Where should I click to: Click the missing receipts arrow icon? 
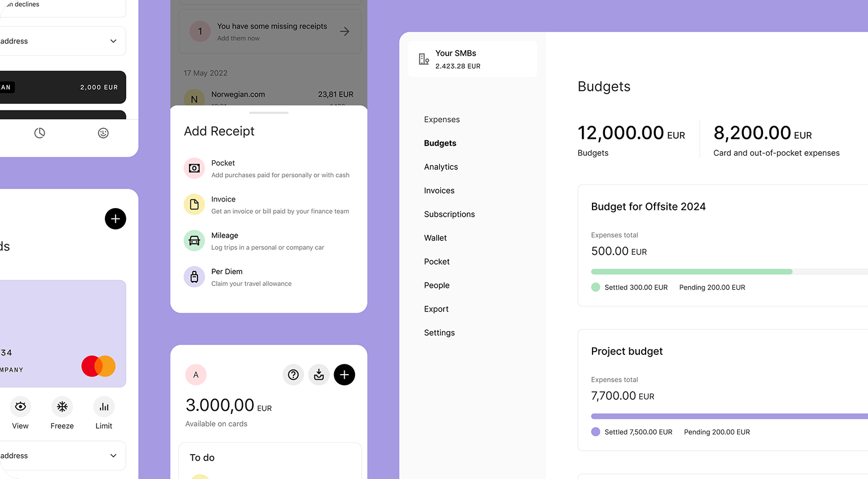click(345, 32)
